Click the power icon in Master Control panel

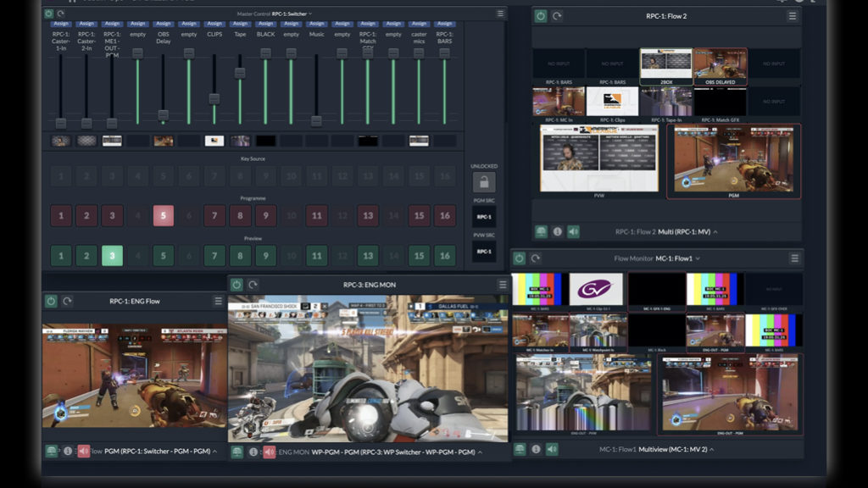tap(48, 14)
